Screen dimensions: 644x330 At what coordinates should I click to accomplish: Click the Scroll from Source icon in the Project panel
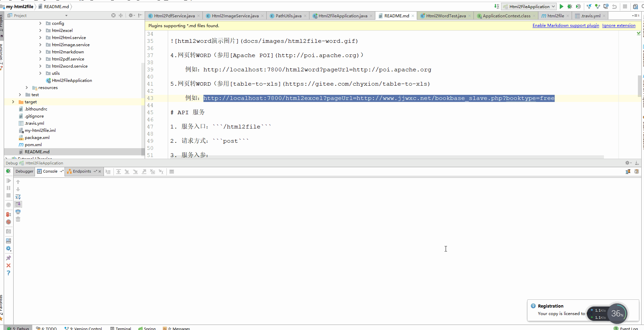pos(113,15)
